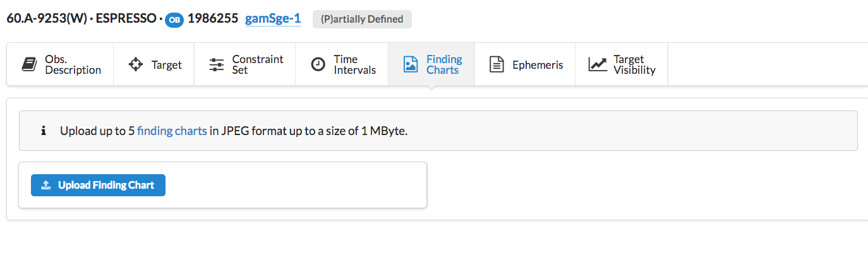868x260 pixels.
Task: Click the sliders icon for Constraint Set
Action: coord(217,64)
